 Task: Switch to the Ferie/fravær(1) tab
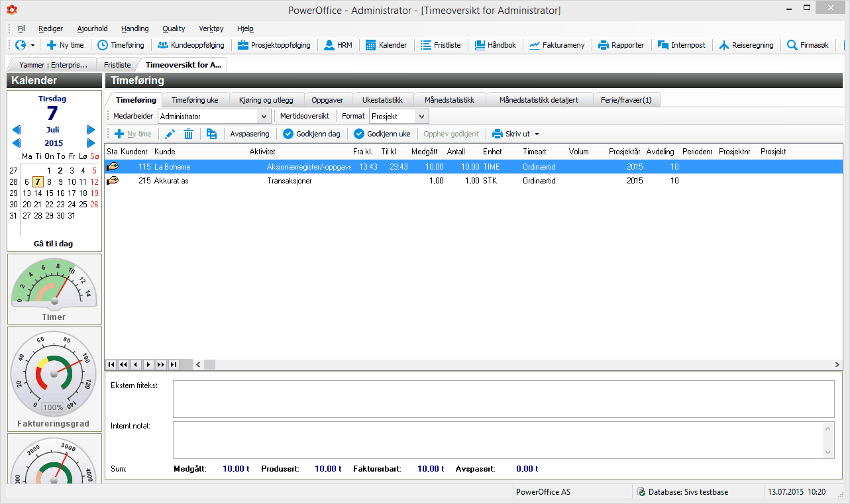coord(626,100)
